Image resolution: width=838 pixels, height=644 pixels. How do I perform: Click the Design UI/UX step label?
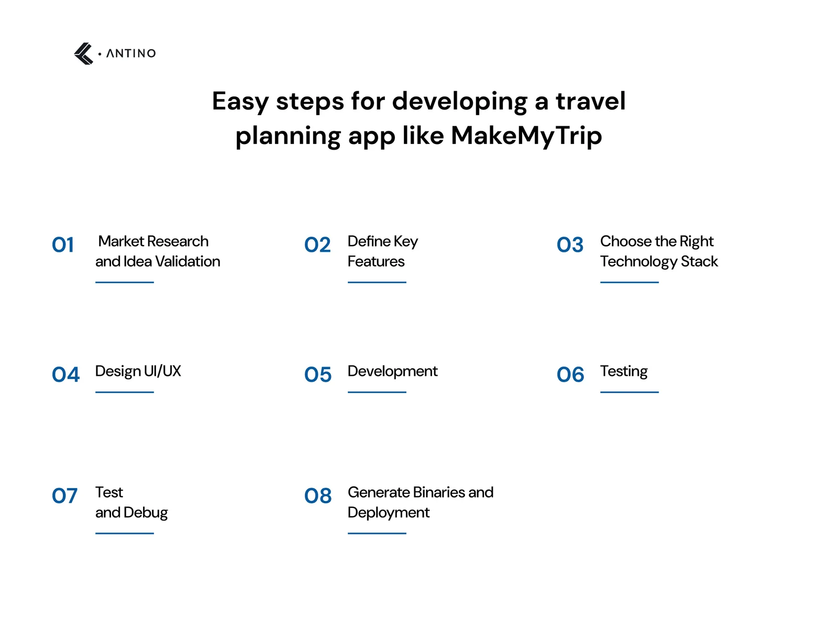pyautogui.click(x=138, y=371)
